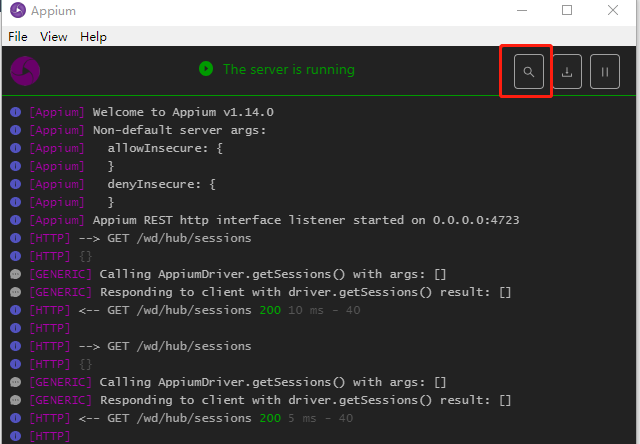
Task: Click debug bubble icon beside first 'Calling AppiumDriver' line
Action: click(x=16, y=274)
